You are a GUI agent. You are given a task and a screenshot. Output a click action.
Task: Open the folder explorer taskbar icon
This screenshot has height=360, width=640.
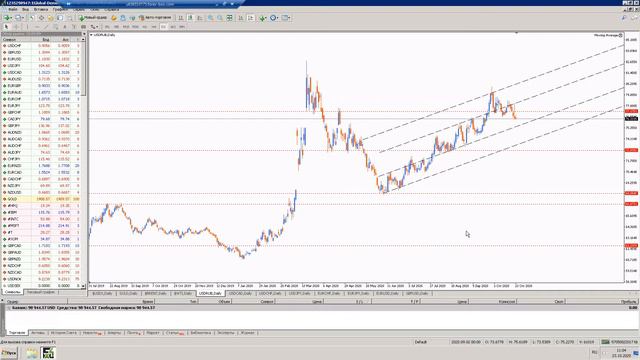pyautogui.click(x=32, y=353)
